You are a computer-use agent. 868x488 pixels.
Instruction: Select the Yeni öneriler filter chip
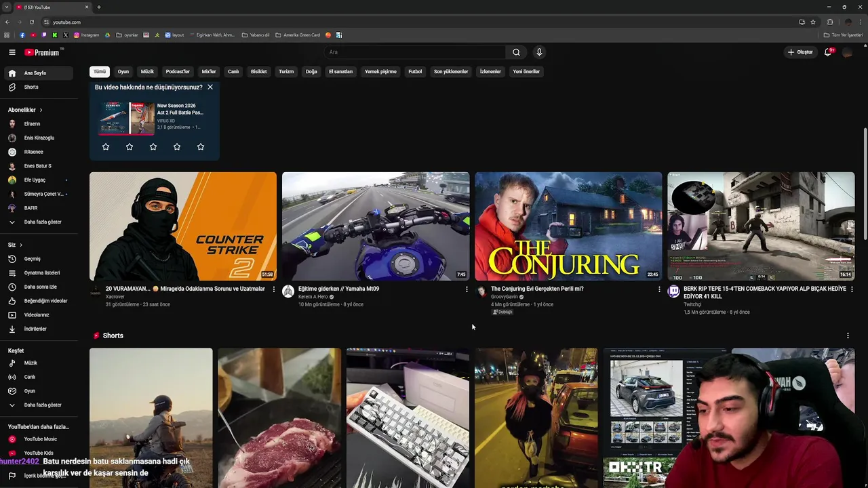pyautogui.click(x=526, y=72)
